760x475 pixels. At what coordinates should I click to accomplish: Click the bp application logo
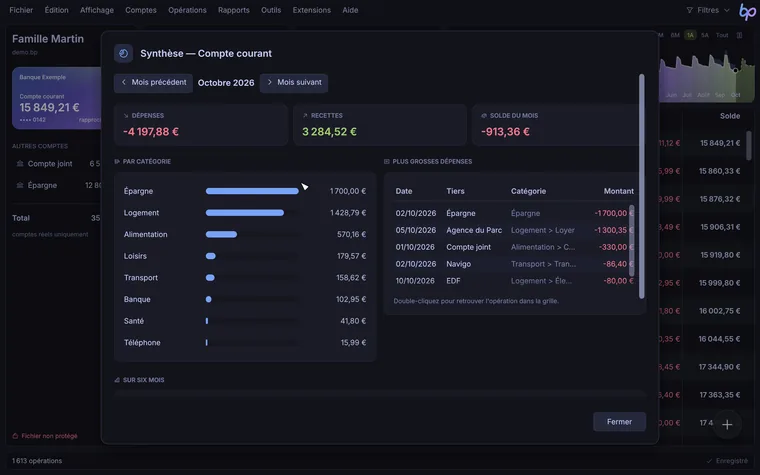747,11
